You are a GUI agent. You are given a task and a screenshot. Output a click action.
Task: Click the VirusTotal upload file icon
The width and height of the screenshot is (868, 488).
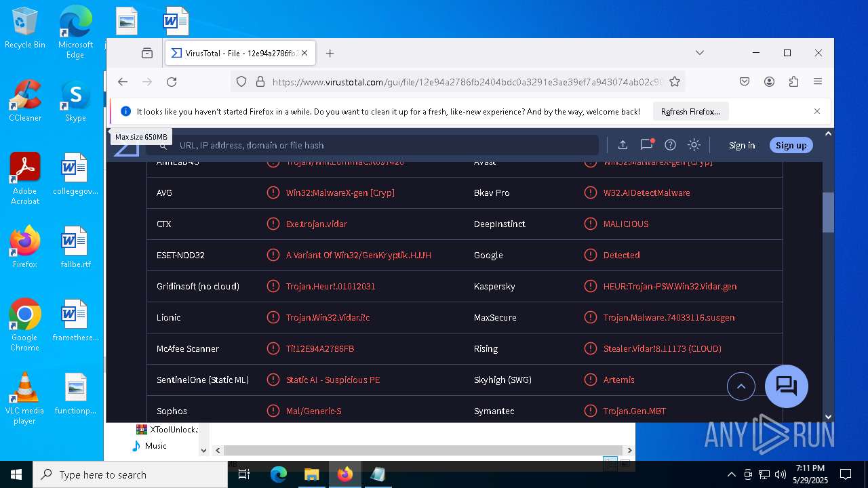tap(623, 144)
